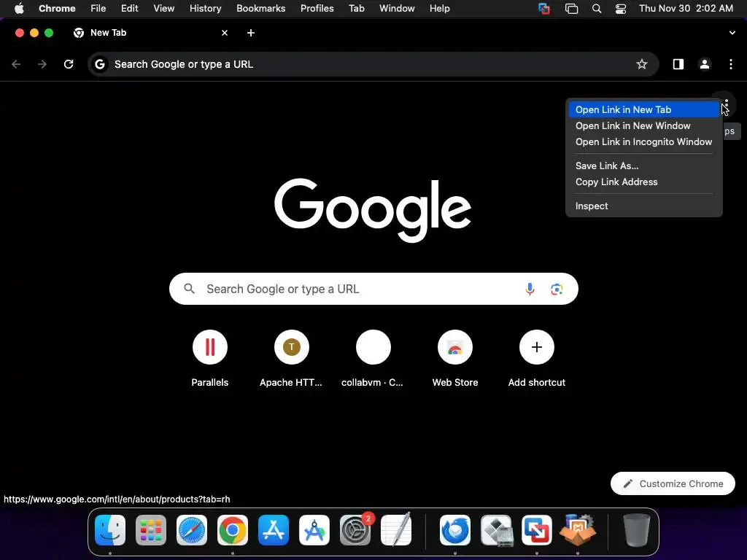Open the Window menu

point(397,9)
